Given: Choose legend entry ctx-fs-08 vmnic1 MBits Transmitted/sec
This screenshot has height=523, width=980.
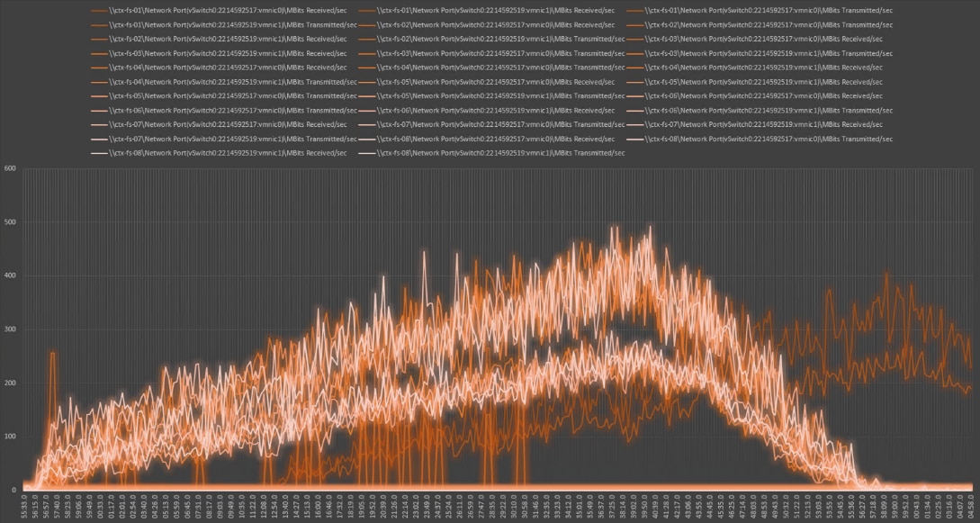Looking at the screenshot, I should (x=492, y=152).
